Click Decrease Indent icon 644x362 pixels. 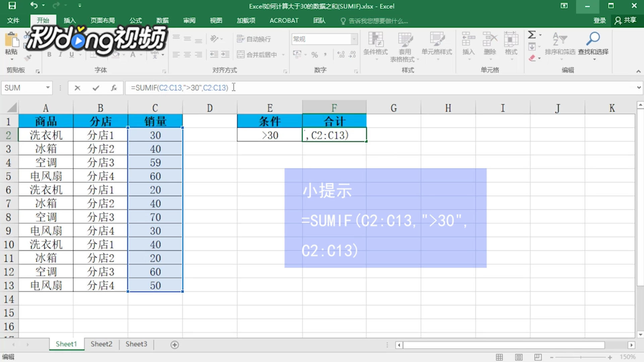pyautogui.click(x=214, y=54)
